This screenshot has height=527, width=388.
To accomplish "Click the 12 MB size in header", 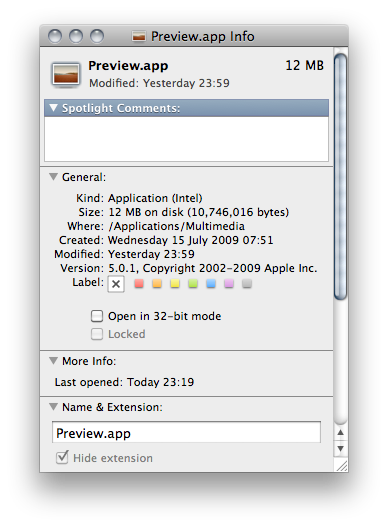I will pyautogui.click(x=304, y=66).
